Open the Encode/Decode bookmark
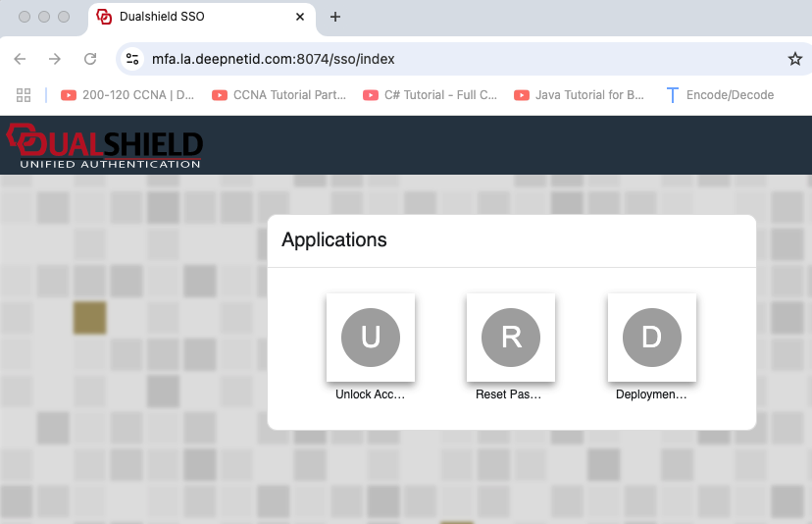The height and width of the screenshot is (524, 812). [720, 95]
